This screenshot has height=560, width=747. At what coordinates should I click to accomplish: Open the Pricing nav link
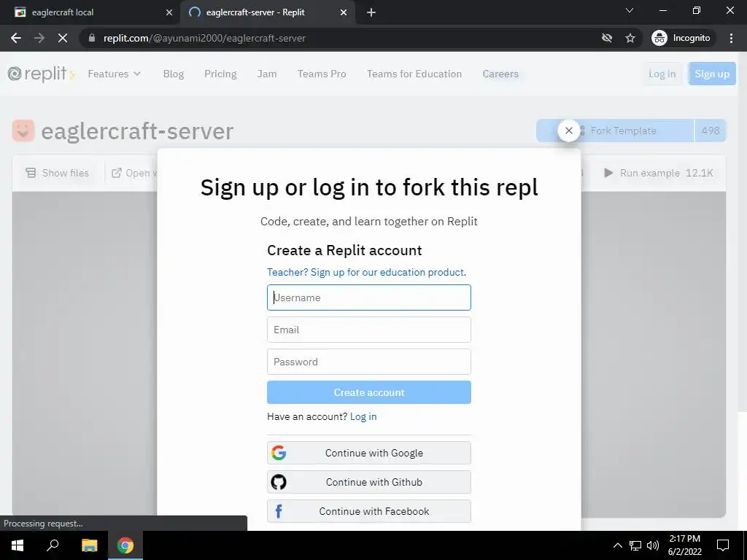tap(220, 74)
